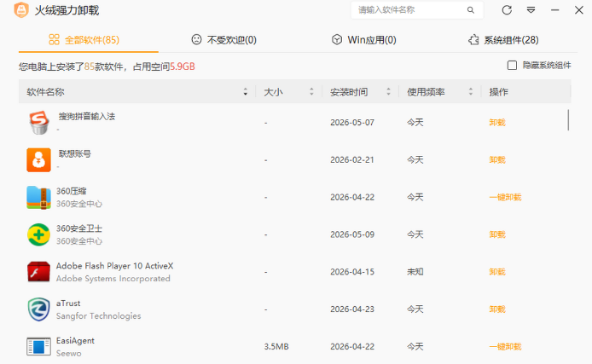
Task: Click the puzzle icon on 系统组件 tab
Action: (473, 39)
